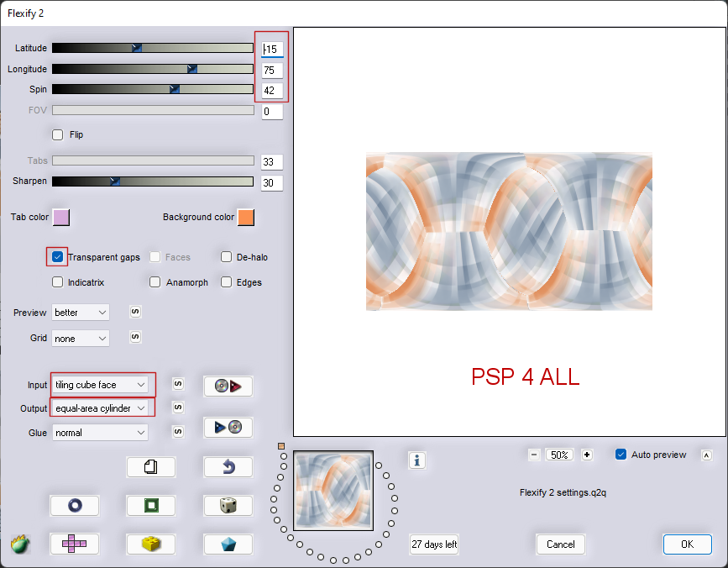Click the undo arrow button
The image size is (728, 568).
click(228, 466)
